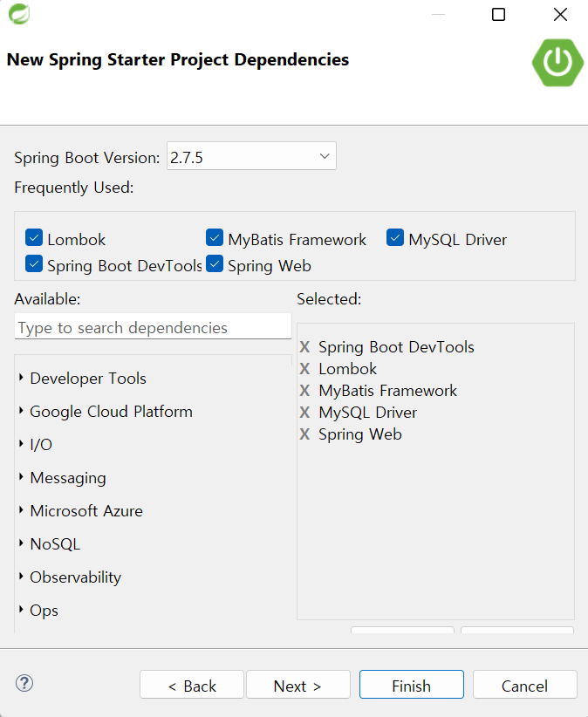
Task: Expand the Developer Tools category
Action: (x=87, y=378)
